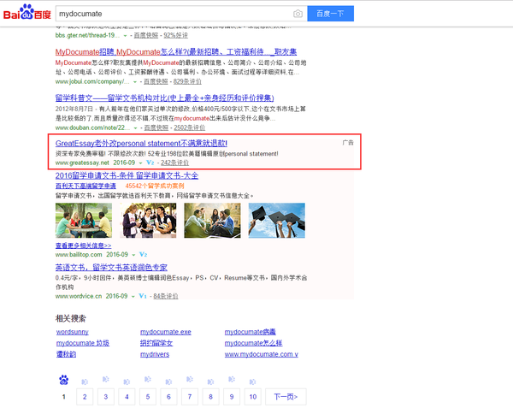Open www.wordvice.cn green URL text
The width and height of the screenshot is (513, 420).
[x=79, y=296]
